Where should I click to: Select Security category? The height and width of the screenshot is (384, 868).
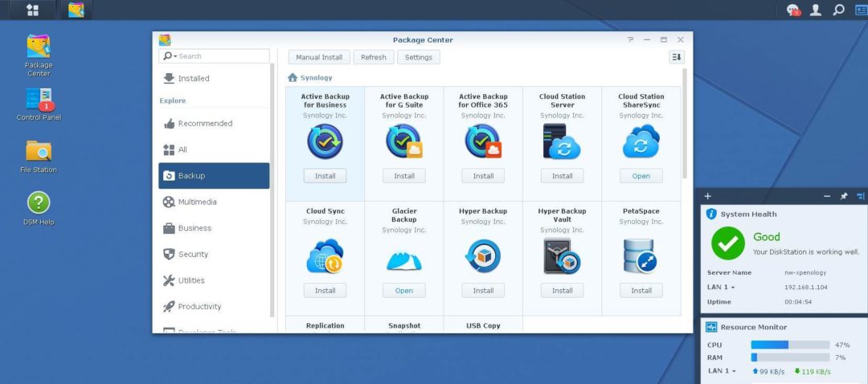pyautogui.click(x=215, y=254)
